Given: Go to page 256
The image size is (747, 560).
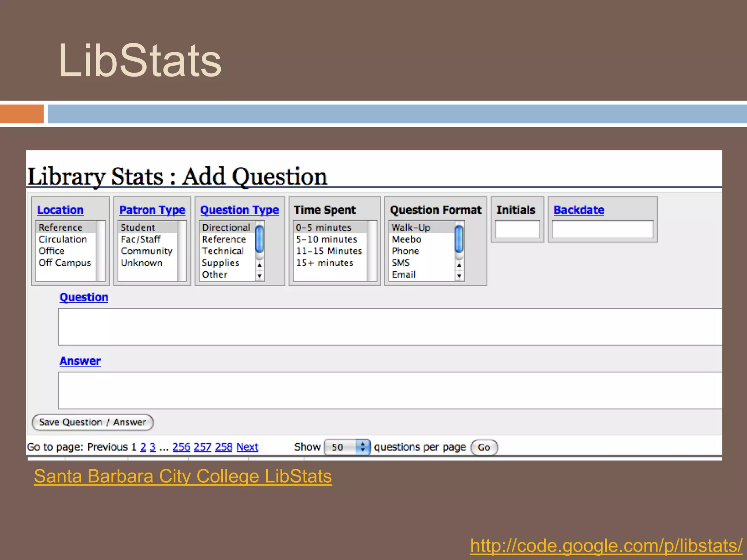Looking at the screenshot, I should point(181,447).
